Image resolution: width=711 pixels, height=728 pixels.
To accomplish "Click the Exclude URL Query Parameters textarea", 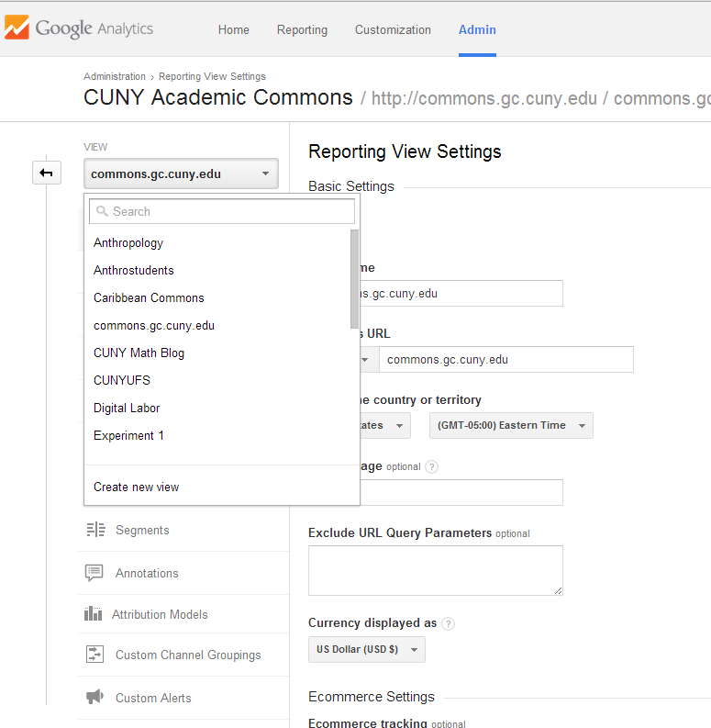I will [x=436, y=571].
